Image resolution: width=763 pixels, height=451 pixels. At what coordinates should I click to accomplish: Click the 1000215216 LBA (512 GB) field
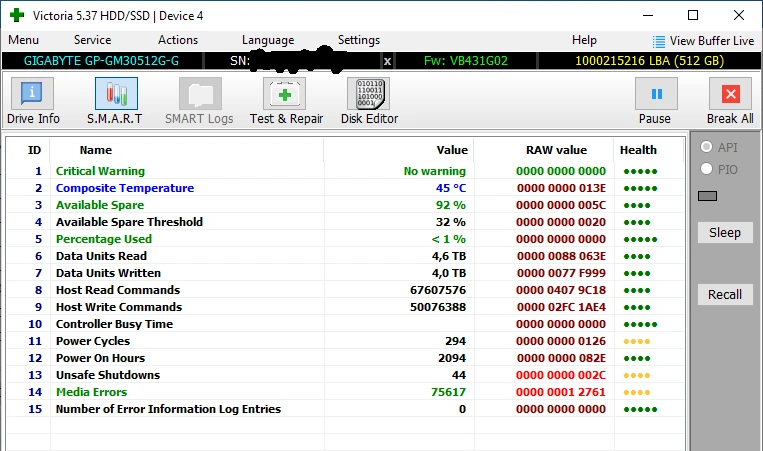click(x=649, y=61)
